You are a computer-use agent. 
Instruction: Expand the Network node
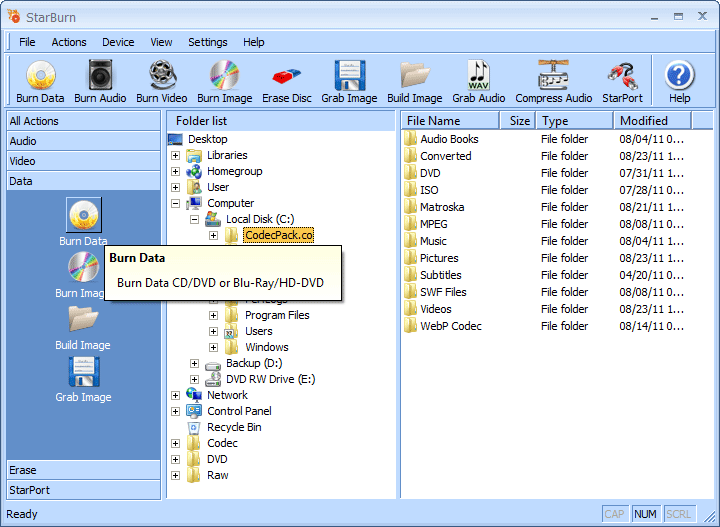click(x=175, y=395)
